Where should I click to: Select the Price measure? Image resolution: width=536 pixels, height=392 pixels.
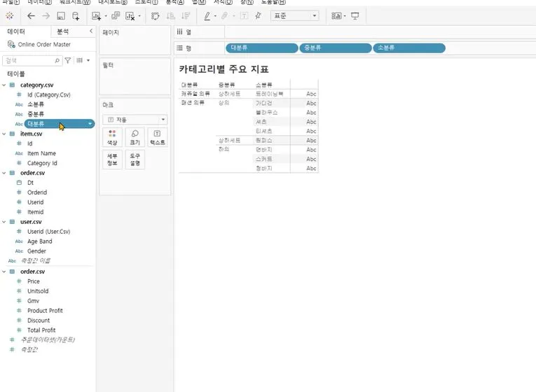[34, 281]
